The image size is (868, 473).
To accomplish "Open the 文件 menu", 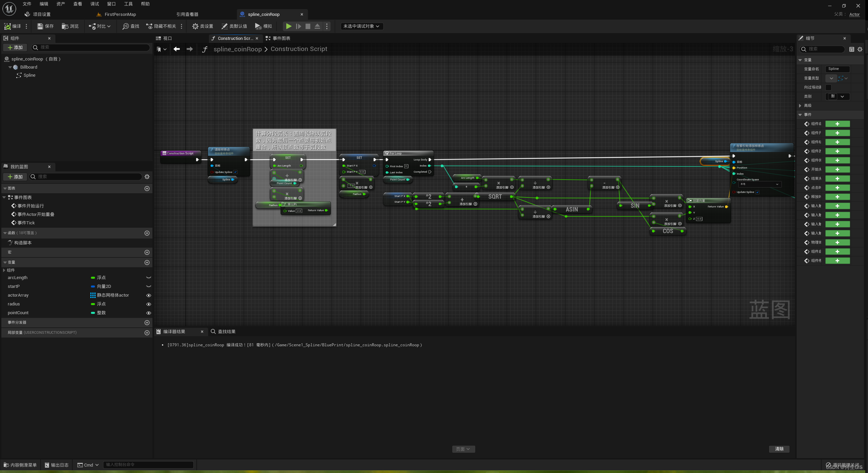I will coord(27,4).
